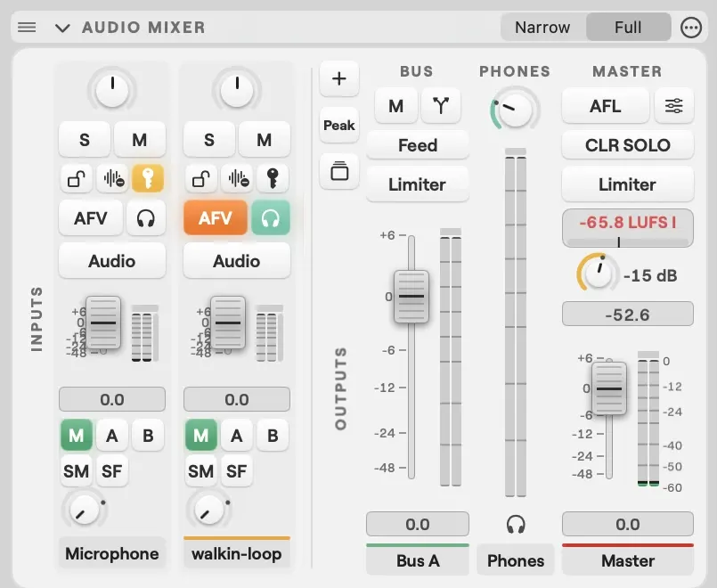Route Microphone to bus B
Viewport: 717px width, 588px height.
[148, 436]
